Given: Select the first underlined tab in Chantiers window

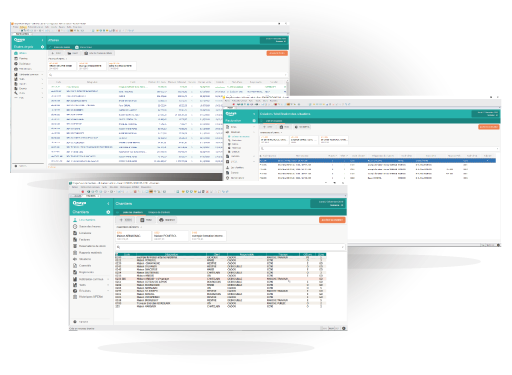Looking at the screenshot, I should (x=133, y=212).
